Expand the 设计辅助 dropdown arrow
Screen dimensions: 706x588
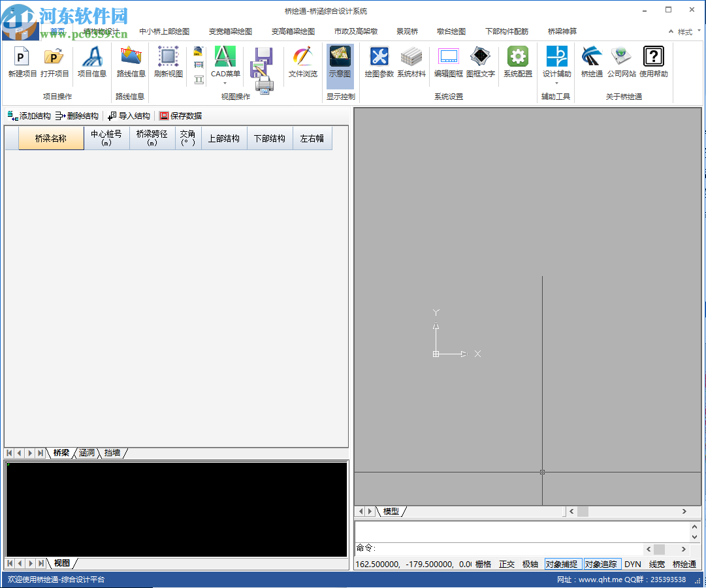click(x=556, y=84)
